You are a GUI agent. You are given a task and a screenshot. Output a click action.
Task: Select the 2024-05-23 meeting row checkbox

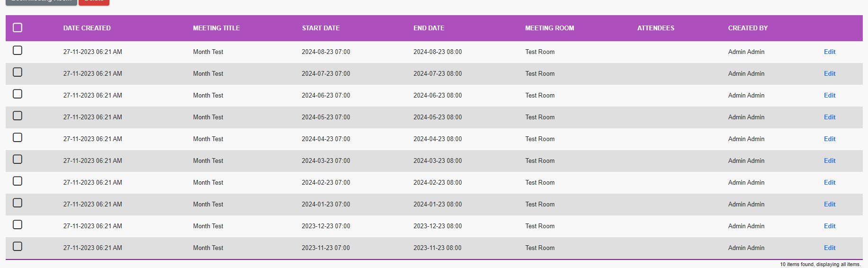point(18,116)
